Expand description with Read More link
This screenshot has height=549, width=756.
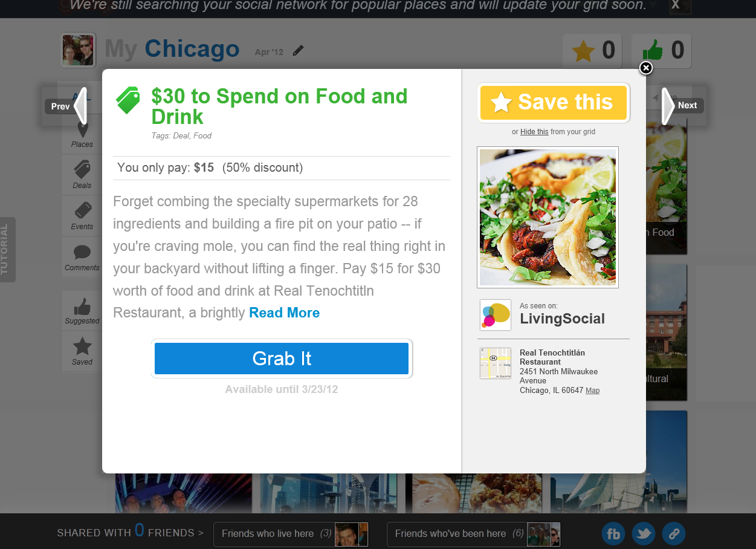[x=285, y=313]
